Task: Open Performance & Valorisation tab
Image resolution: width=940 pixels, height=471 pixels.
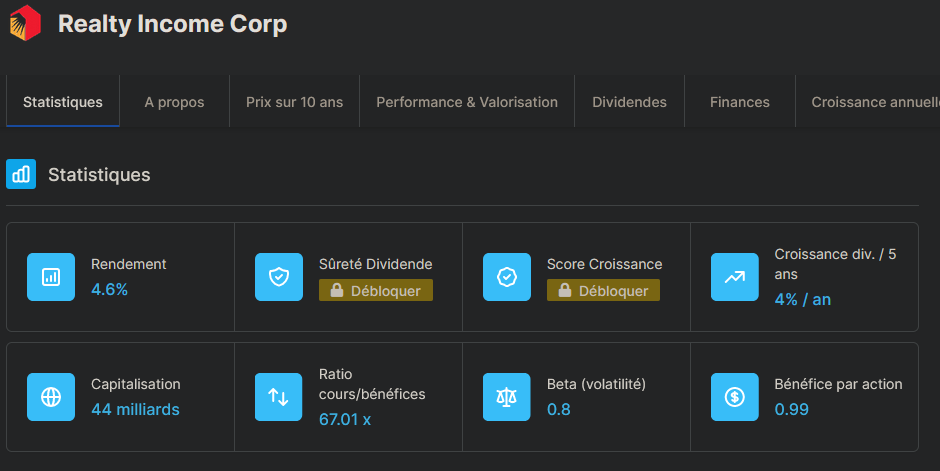Action: 467,102
